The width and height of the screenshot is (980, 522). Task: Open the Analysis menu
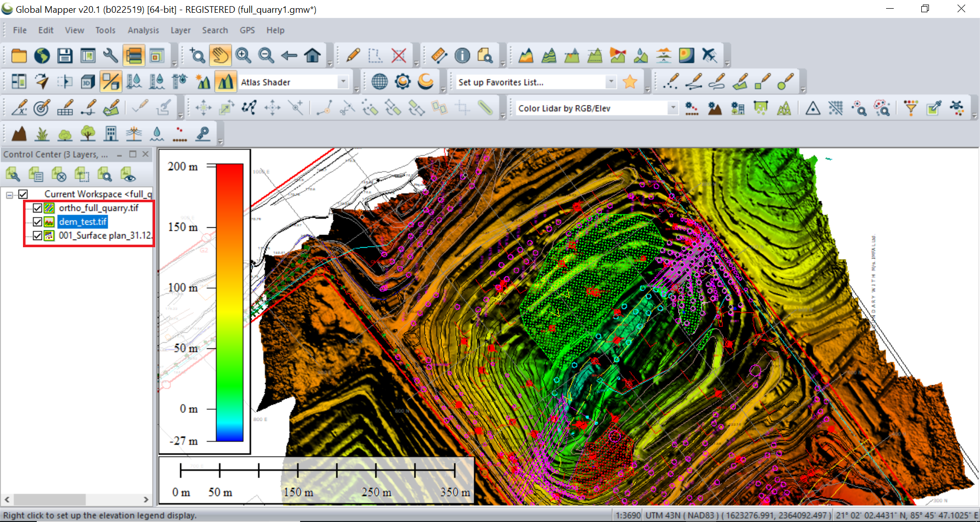[x=143, y=30]
